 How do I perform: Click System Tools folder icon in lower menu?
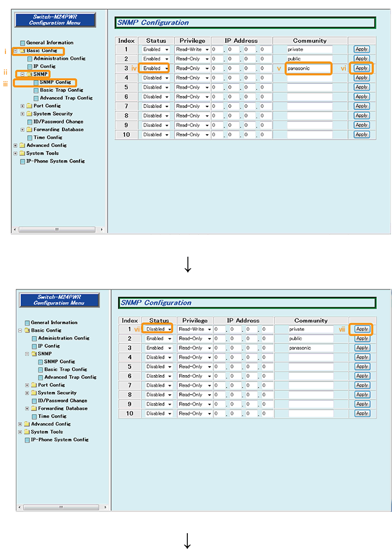tap(27, 432)
